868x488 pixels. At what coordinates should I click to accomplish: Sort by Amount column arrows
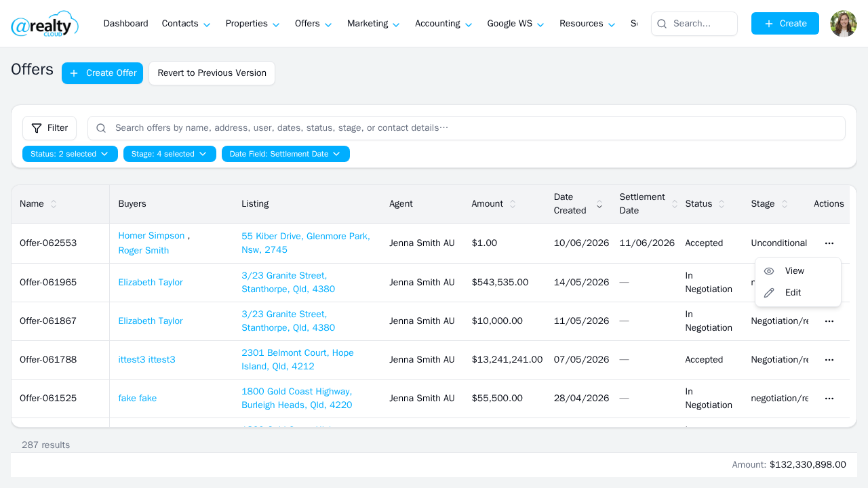click(x=513, y=204)
